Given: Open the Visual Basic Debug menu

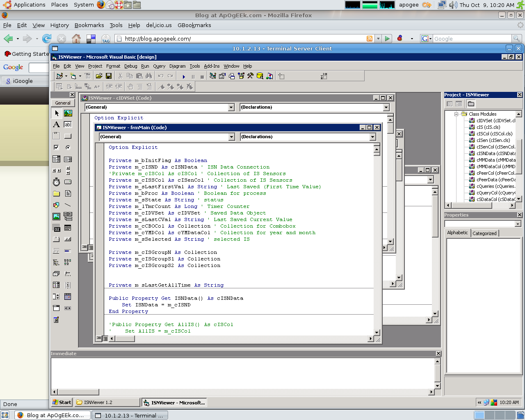Looking at the screenshot, I should coord(130,66).
